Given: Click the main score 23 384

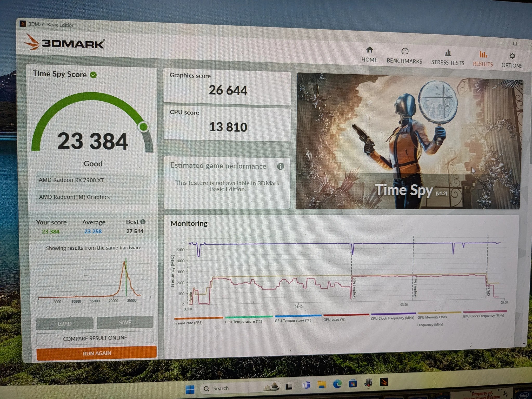Looking at the screenshot, I should (x=92, y=141).
